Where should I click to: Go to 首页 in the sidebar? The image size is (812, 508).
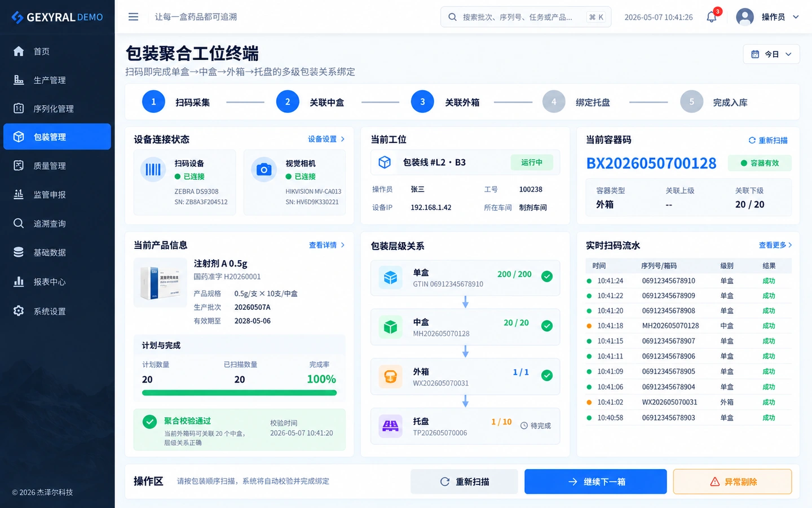(57, 51)
